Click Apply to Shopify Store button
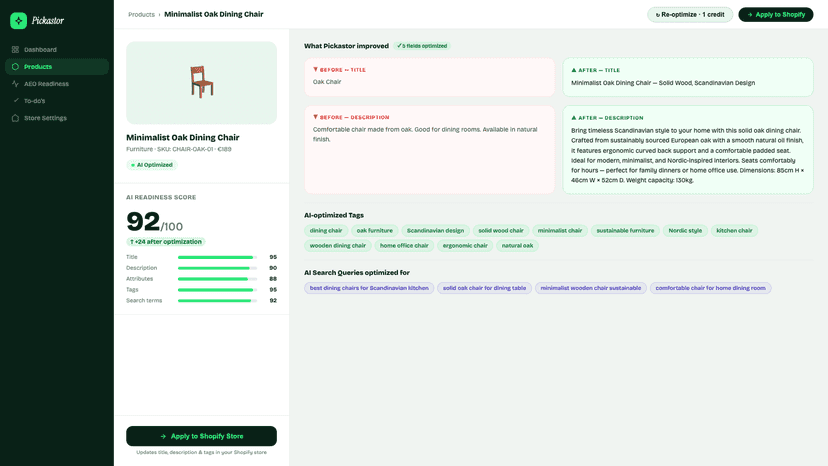The image size is (828, 466). click(201, 436)
